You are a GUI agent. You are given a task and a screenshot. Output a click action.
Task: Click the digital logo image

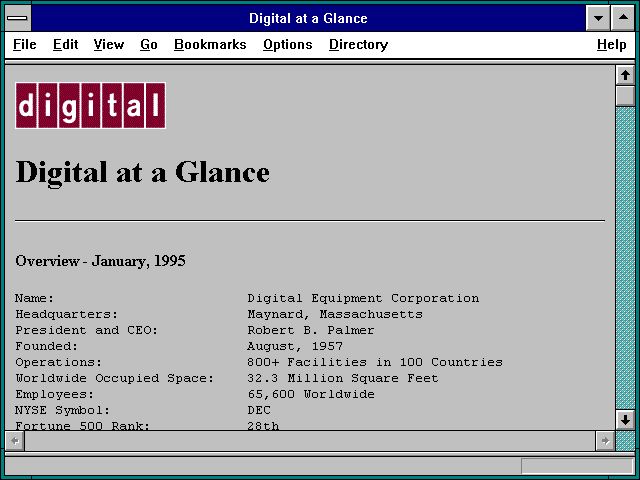(90, 105)
